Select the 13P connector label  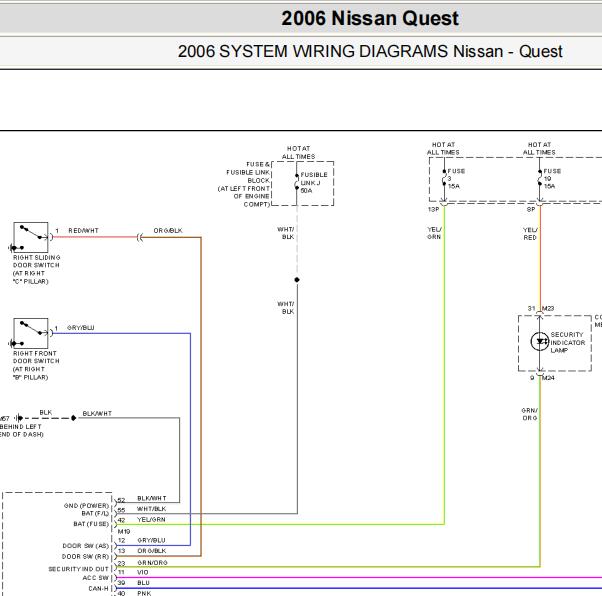(433, 209)
